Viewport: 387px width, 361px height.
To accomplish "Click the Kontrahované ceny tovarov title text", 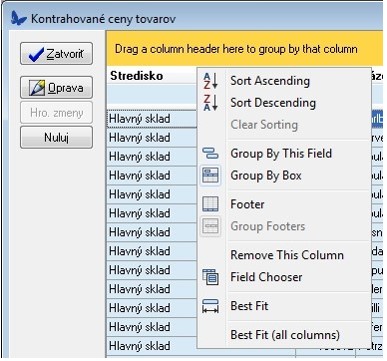I will [x=103, y=19].
